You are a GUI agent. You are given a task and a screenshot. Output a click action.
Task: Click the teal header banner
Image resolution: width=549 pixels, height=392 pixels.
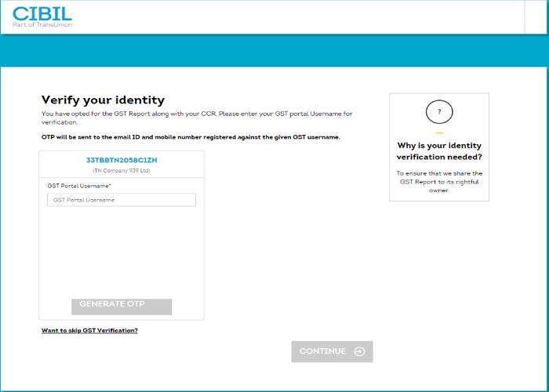(274, 51)
